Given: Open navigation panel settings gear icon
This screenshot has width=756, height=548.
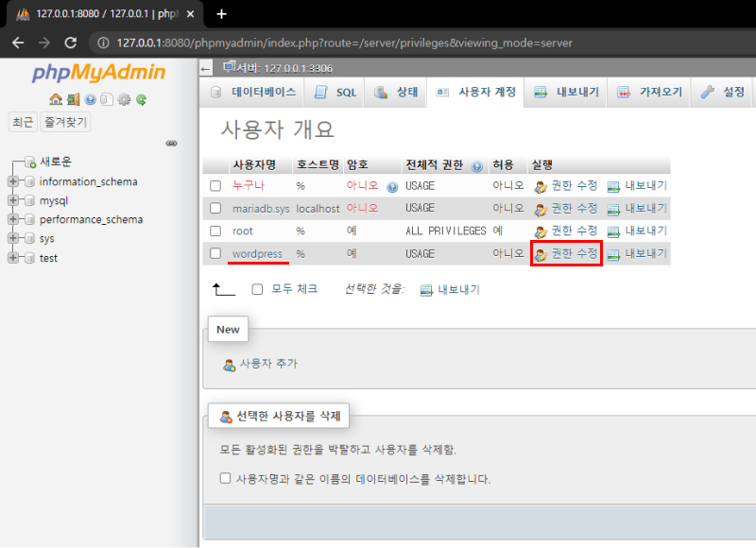Looking at the screenshot, I should point(124,99).
